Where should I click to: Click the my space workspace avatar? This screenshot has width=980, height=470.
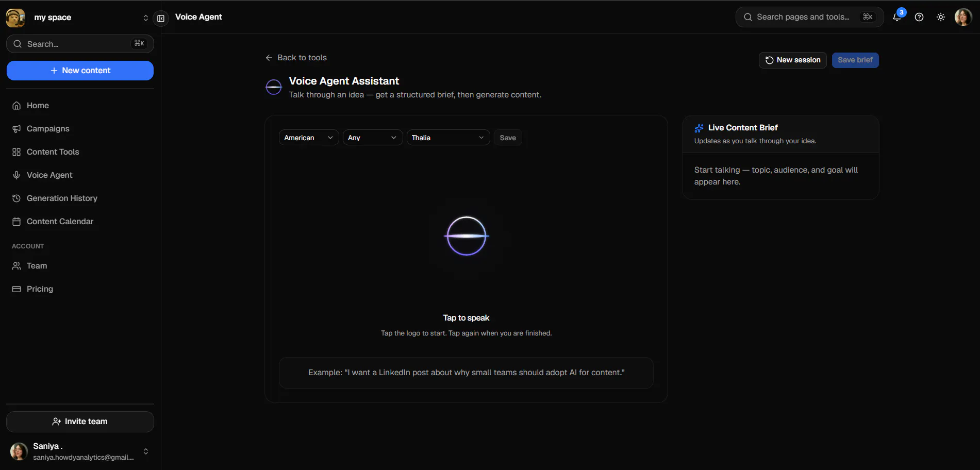(x=15, y=18)
